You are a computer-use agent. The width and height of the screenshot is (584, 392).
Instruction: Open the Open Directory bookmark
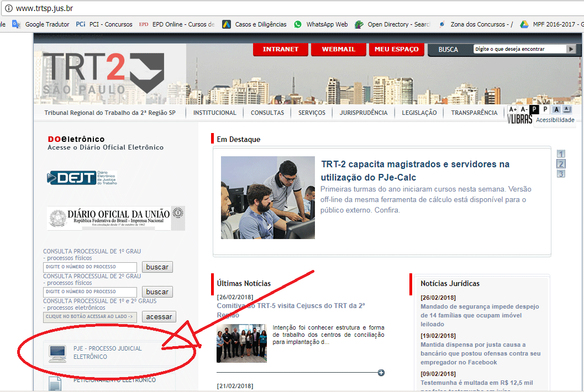(x=392, y=24)
